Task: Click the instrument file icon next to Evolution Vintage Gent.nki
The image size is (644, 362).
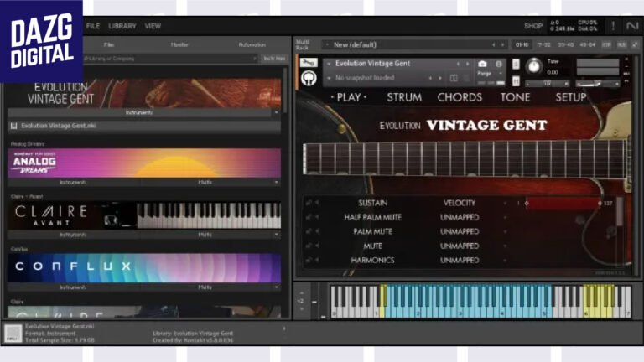Action: pos(13,126)
